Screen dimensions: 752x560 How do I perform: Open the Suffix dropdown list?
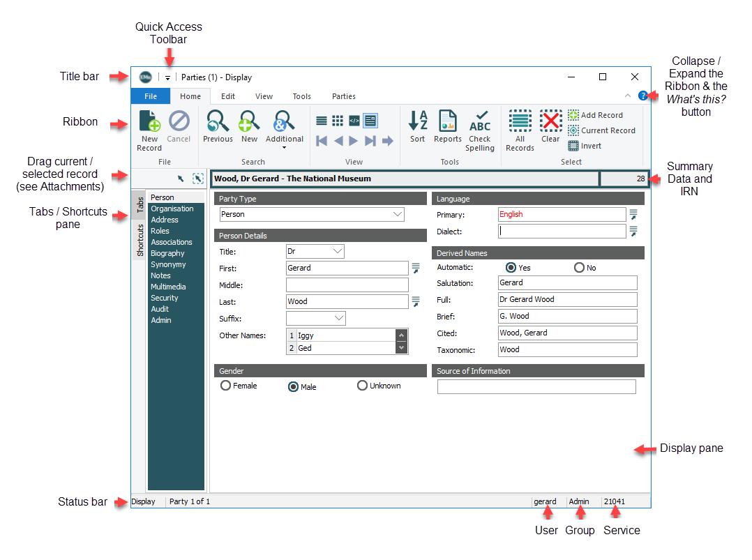click(x=339, y=319)
